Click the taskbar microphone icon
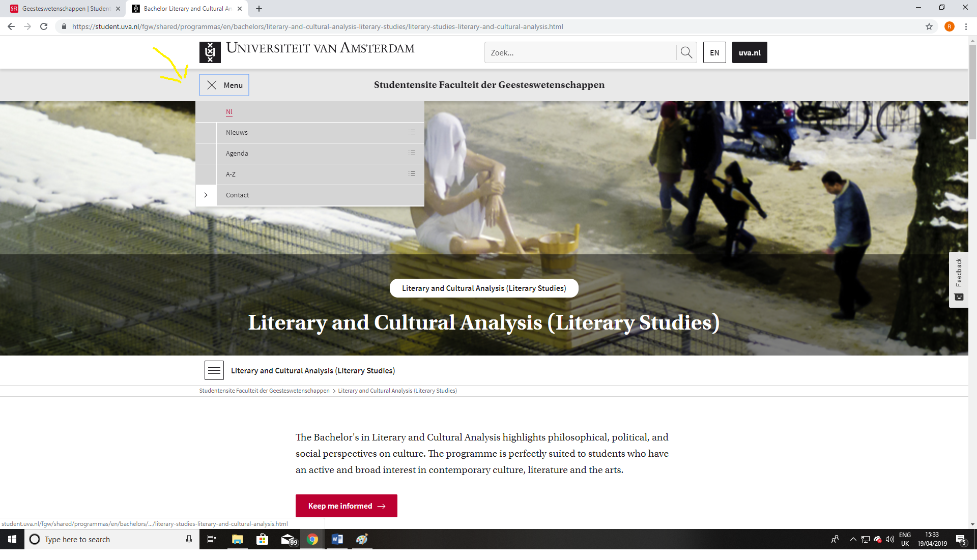Image resolution: width=977 pixels, height=560 pixels. coord(189,539)
